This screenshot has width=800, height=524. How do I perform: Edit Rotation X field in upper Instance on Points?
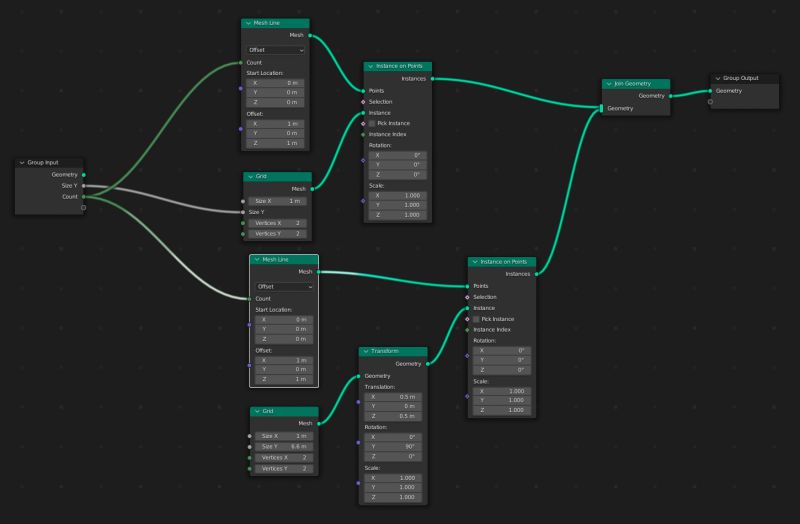pos(398,156)
